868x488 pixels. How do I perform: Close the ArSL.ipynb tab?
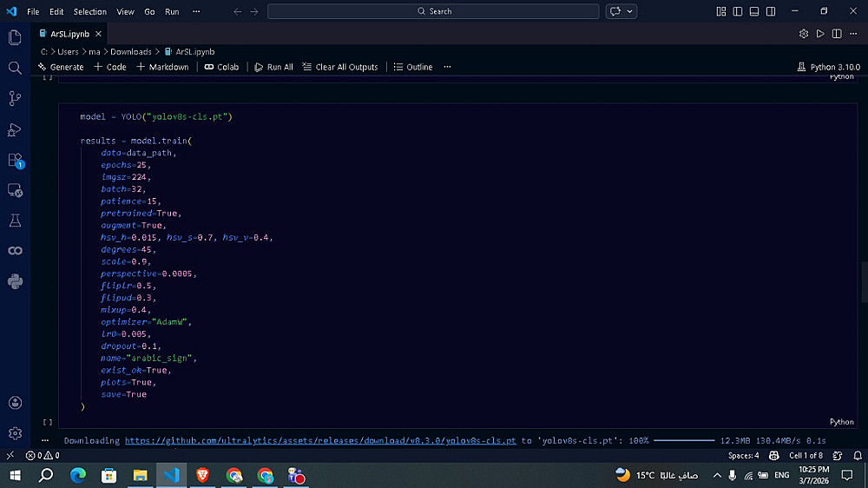tap(98, 34)
